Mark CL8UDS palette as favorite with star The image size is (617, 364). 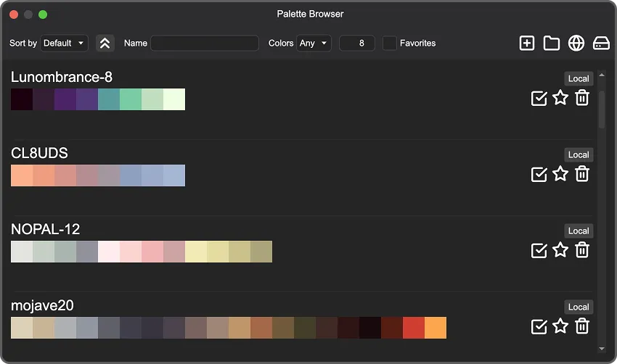560,174
